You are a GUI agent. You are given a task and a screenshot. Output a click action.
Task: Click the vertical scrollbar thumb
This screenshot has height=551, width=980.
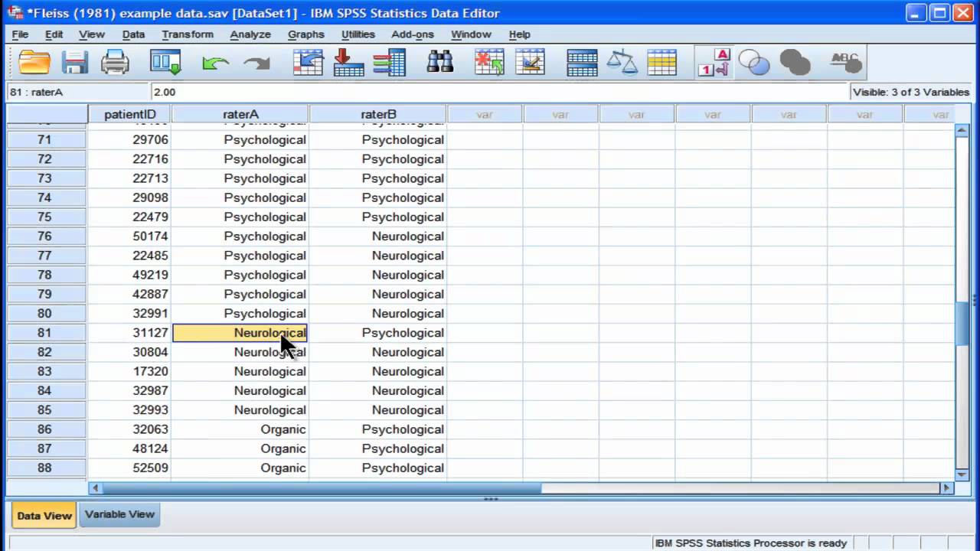click(962, 323)
